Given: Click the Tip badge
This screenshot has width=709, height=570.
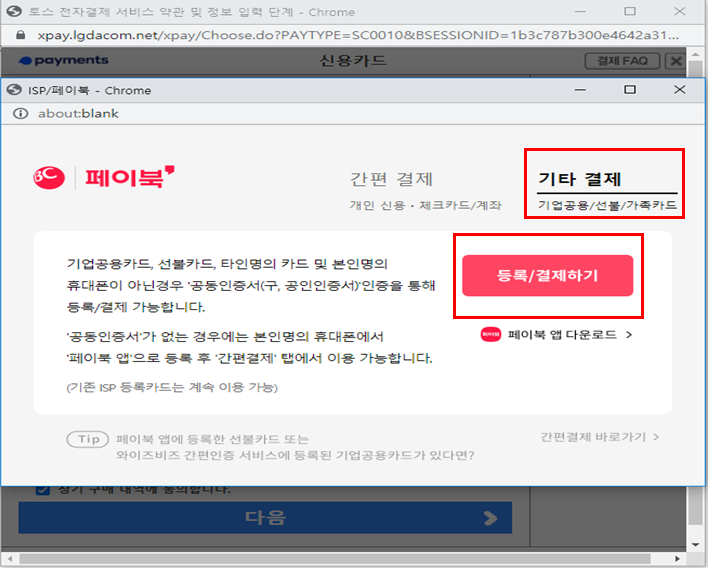Looking at the screenshot, I should tap(88, 439).
